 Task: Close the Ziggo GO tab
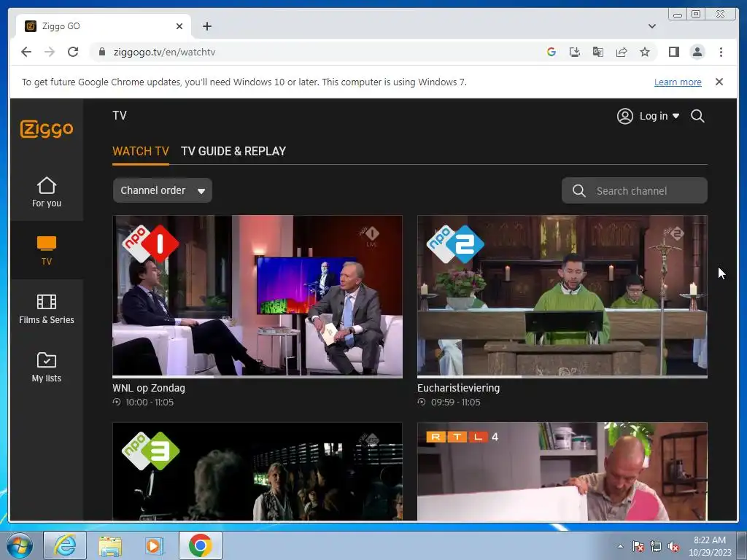179,26
